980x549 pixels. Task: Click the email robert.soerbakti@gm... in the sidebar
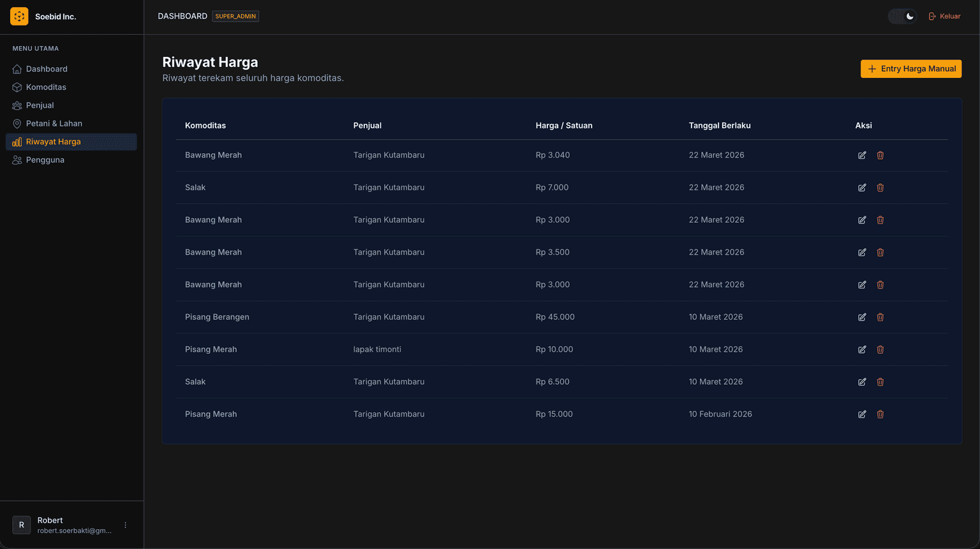[74, 531]
